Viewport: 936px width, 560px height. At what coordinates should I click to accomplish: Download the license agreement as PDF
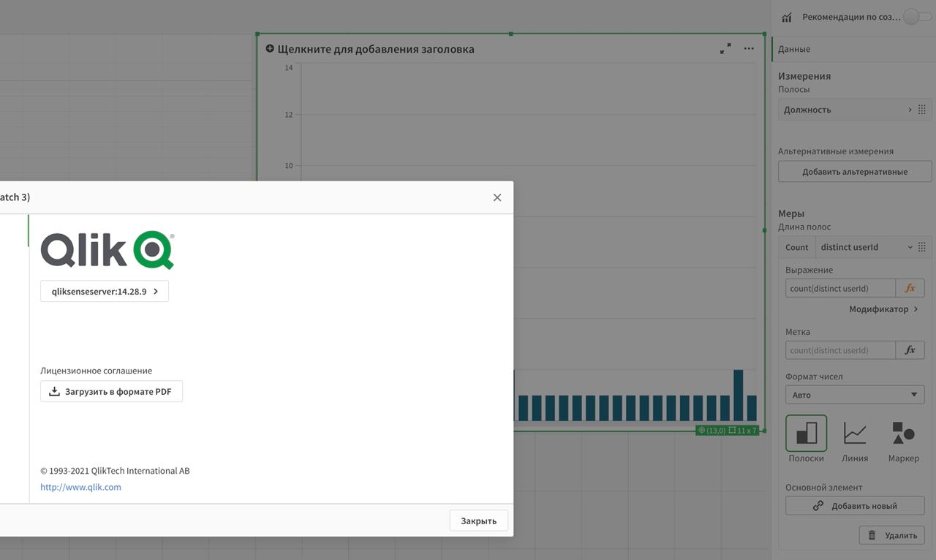click(111, 391)
